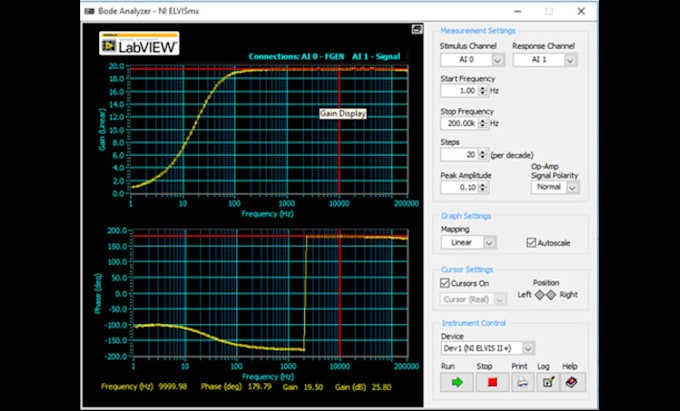
Task: Toggle the Autoscale checkbox
Action: [531, 242]
